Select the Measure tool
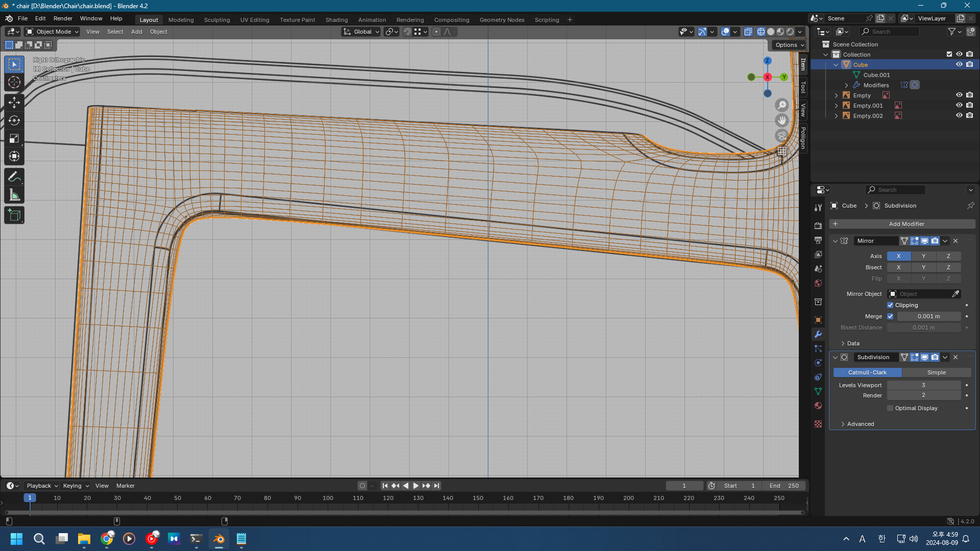Viewport: 980px width, 551px height. [x=14, y=195]
